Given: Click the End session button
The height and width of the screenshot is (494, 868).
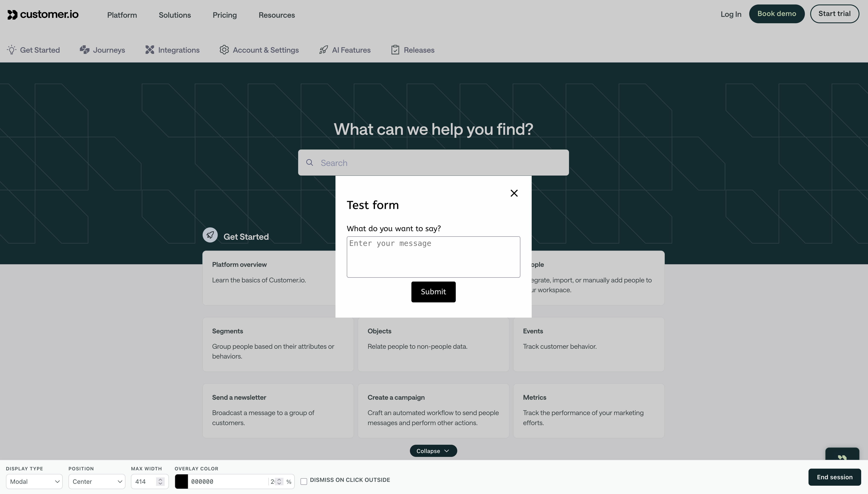Looking at the screenshot, I should click(835, 477).
